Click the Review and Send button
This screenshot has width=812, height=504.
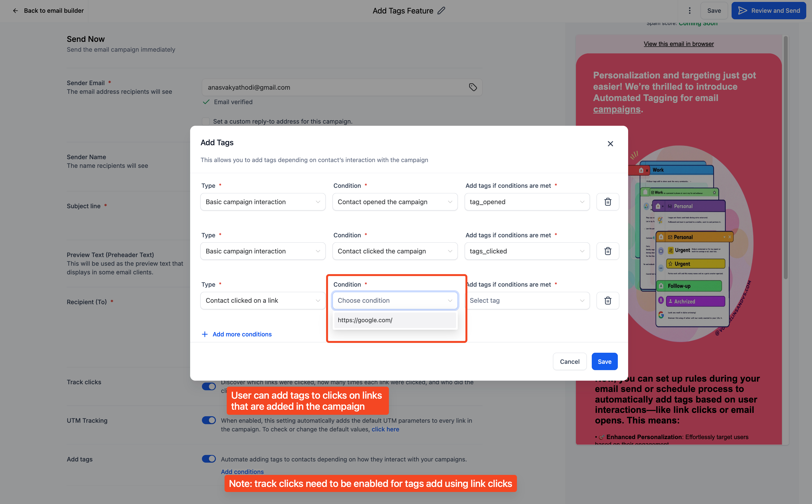tap(768, 11)
